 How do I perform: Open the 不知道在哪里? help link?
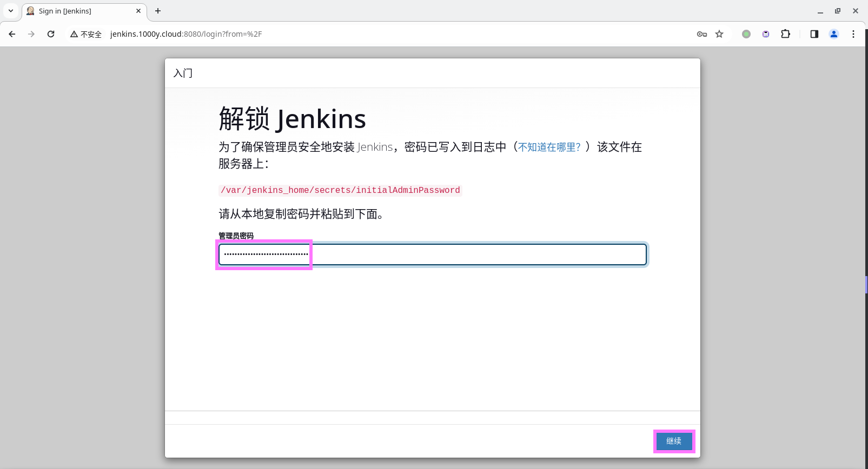click(x=549, y=147)
